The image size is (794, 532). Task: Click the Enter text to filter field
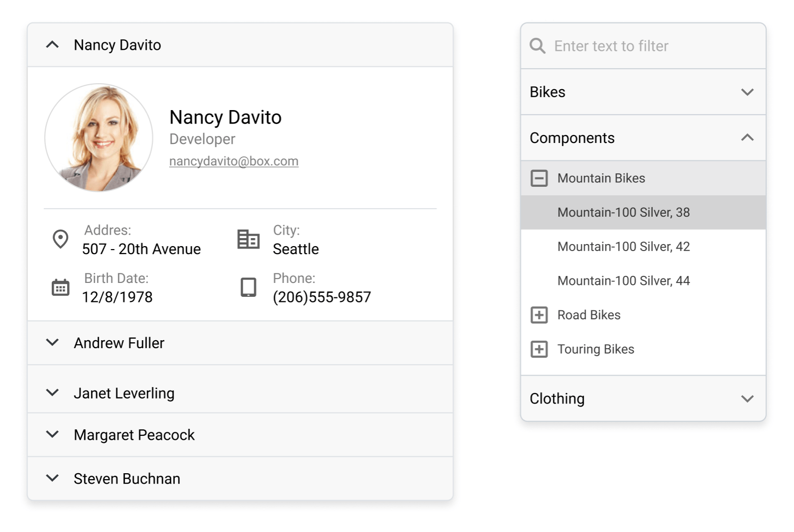pyautogui.click(x=648, y=46)
